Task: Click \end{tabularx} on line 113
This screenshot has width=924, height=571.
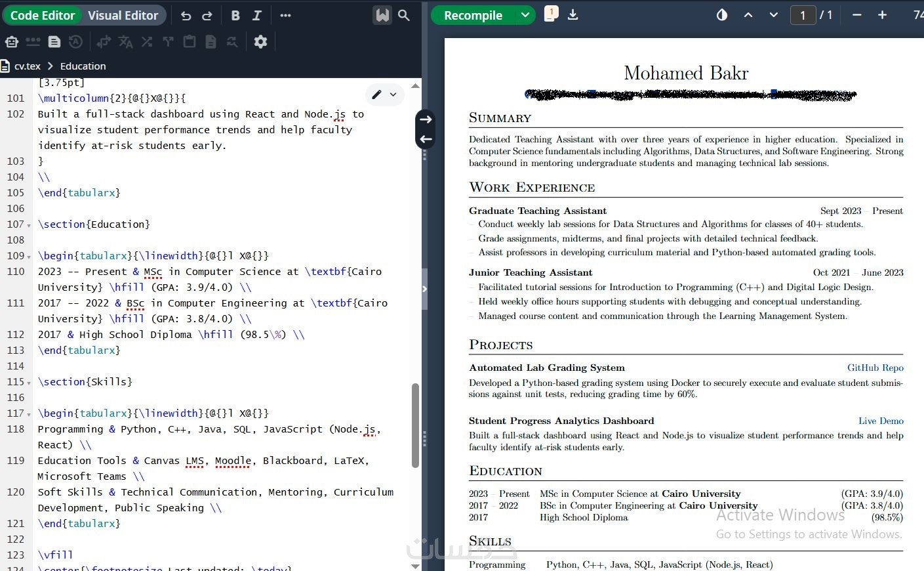Action: pos(79,350)
